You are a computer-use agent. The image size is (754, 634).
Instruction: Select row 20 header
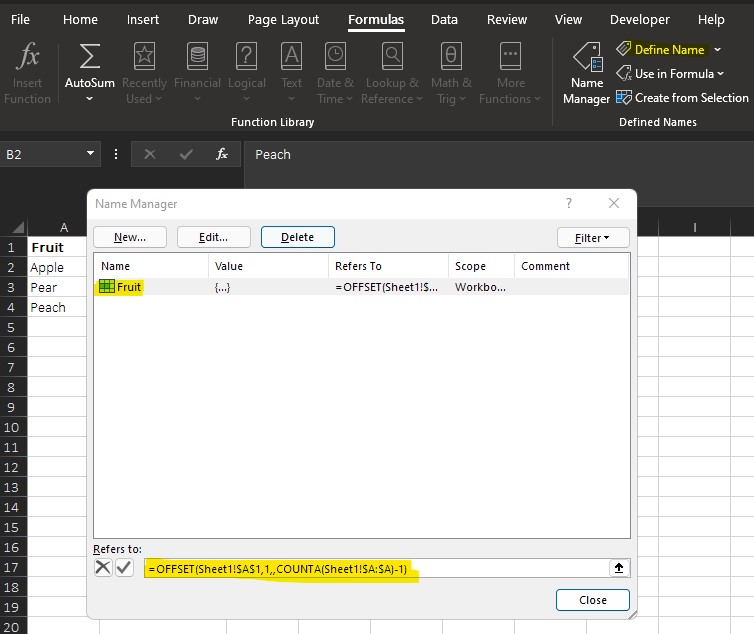coord(13,627)
